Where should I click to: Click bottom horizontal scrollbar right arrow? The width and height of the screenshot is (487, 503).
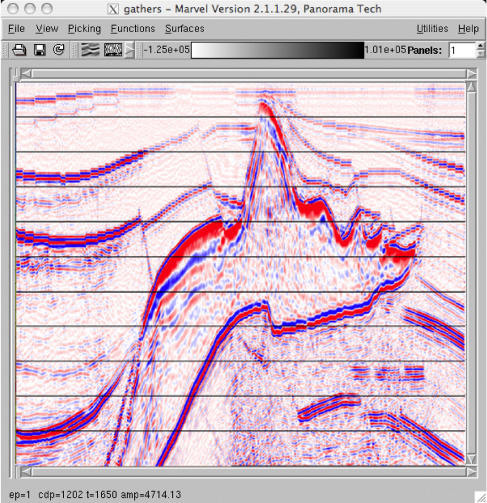[x=471, y=472]
